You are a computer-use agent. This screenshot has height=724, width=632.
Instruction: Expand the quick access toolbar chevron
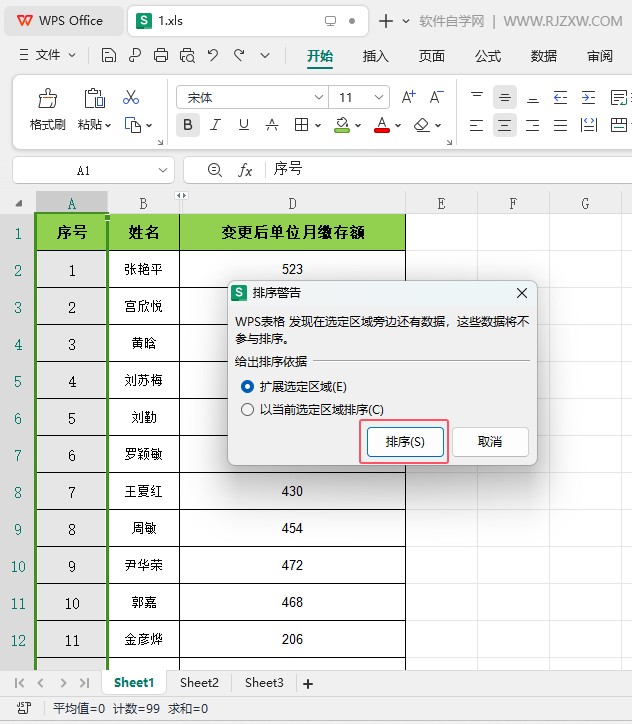(x=265, y=55)
